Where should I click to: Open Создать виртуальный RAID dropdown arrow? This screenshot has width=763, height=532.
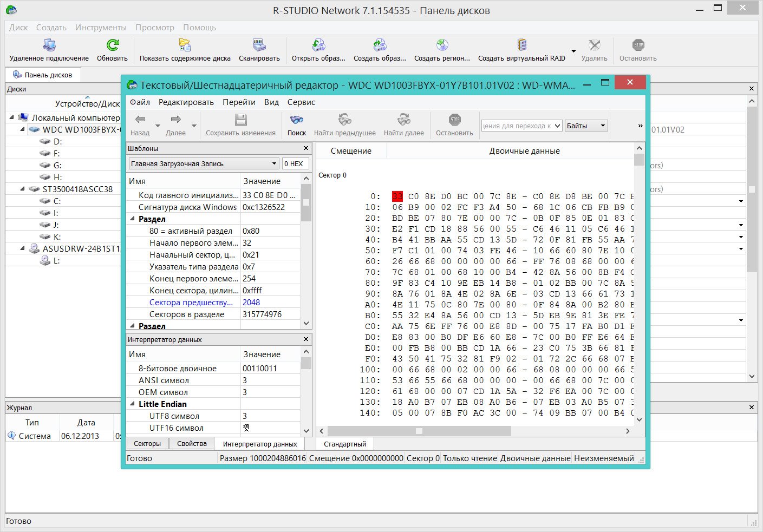click(573, 51)
